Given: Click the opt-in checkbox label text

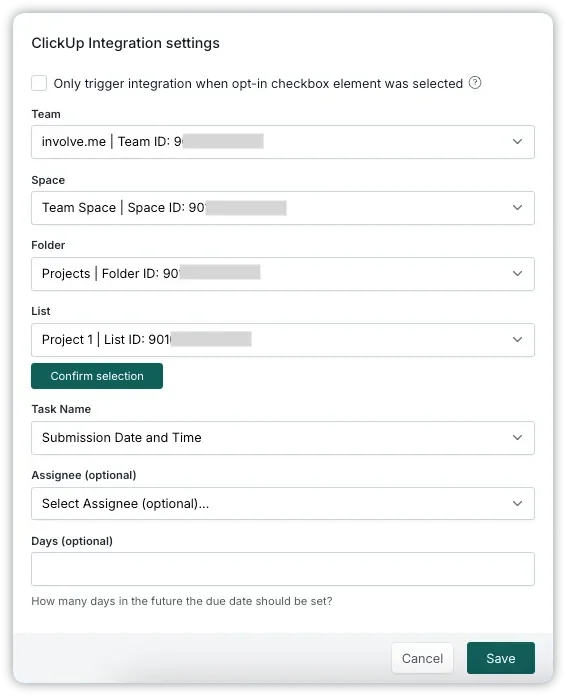Looking at the screenshot, I should [258, 83].
